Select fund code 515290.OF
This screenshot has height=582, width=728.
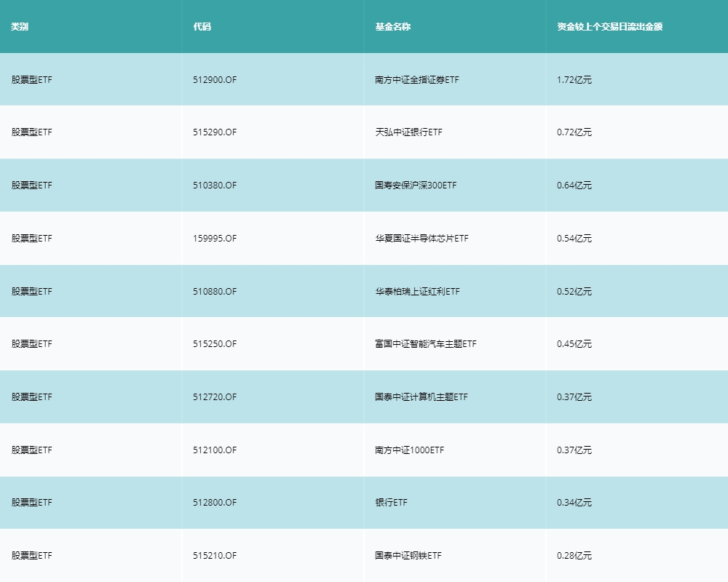(x=215, y=132)
